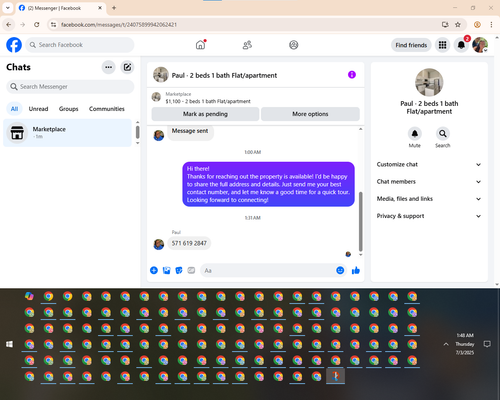Open the site info icon in address bar
Screen dimensions: 500x400
point(53,25)
